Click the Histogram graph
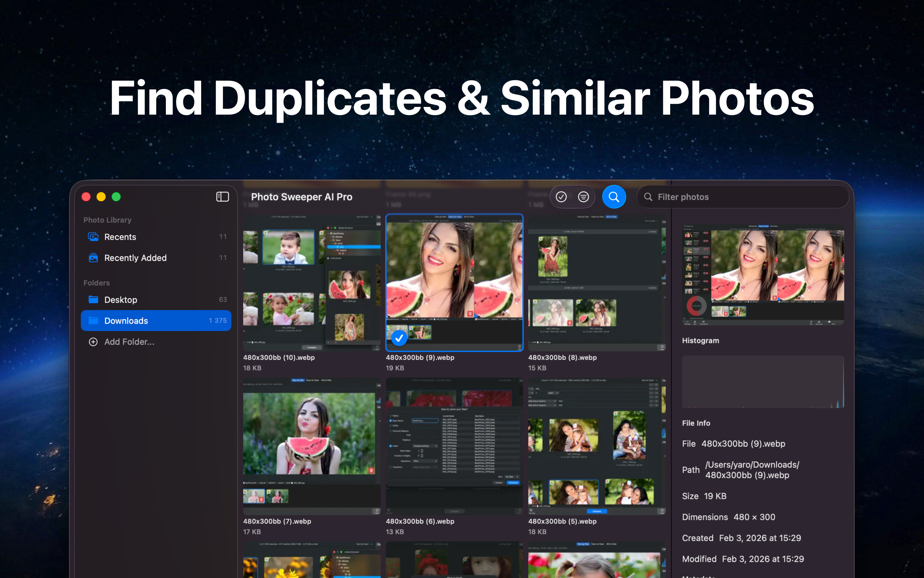Image resolution: width=924 pixels, height=578 pixels. 763,381
